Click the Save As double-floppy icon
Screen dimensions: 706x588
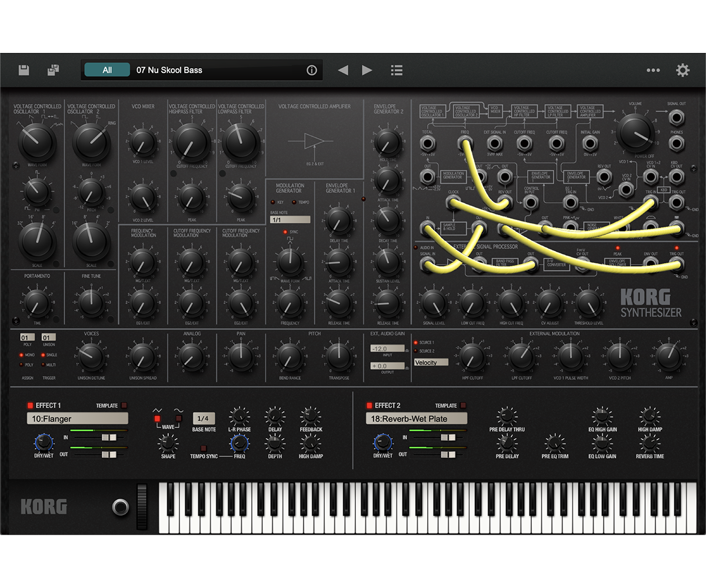pos(53,70)
